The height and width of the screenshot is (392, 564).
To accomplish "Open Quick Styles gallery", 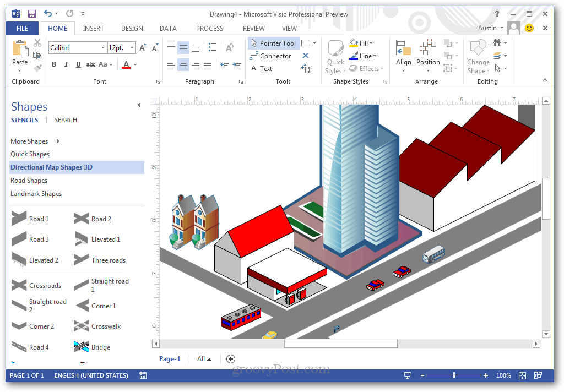I will [335, 55].
